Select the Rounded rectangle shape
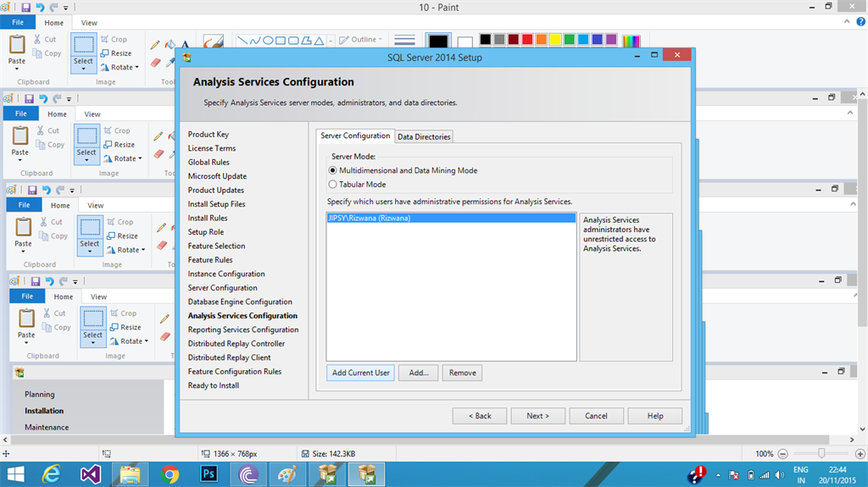Screen dimensions: 868x487 click(x=293, y=41)
